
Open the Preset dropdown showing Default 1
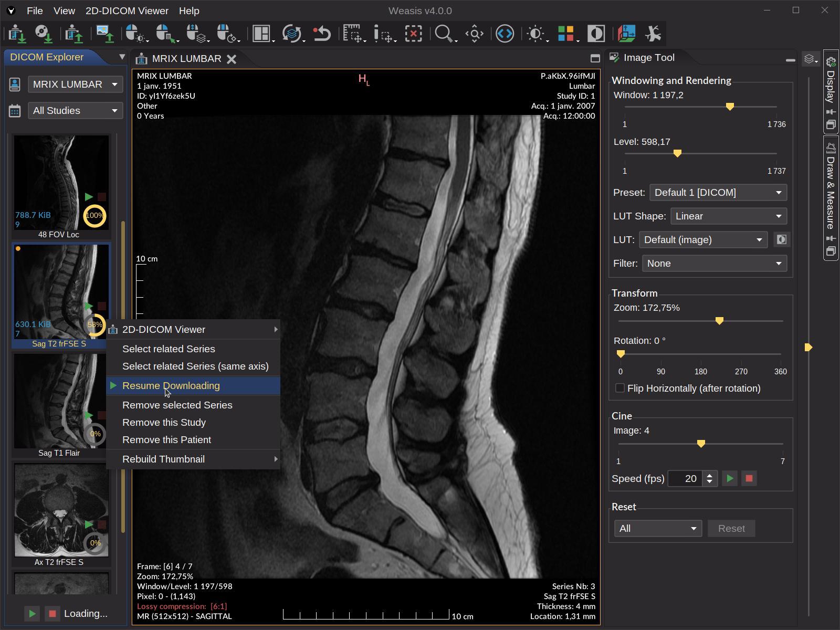tap(718, 193)
